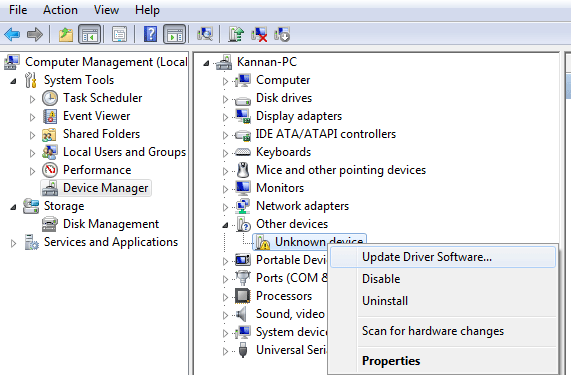Select the Portable Devices category
Screen dimensions: 571x375
tap(291, 260)
